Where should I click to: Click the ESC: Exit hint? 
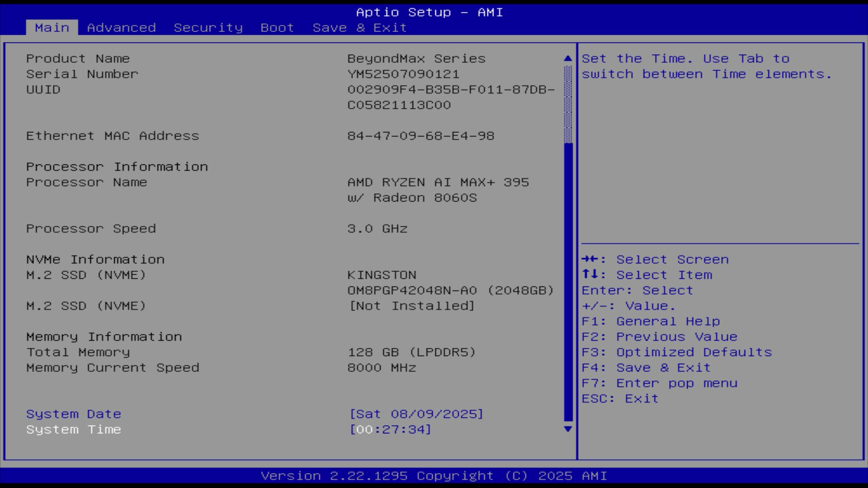[x=620, y=399]
